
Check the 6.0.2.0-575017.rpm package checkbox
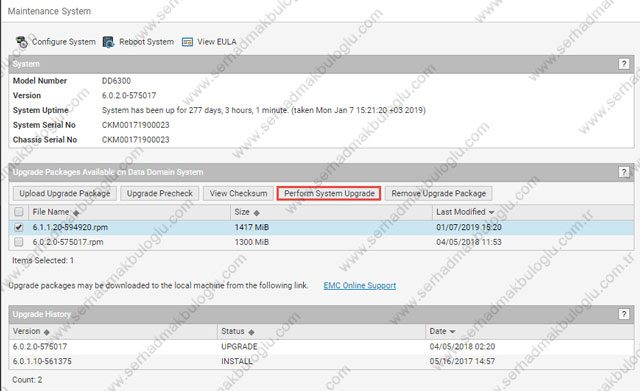pos(18,242)
